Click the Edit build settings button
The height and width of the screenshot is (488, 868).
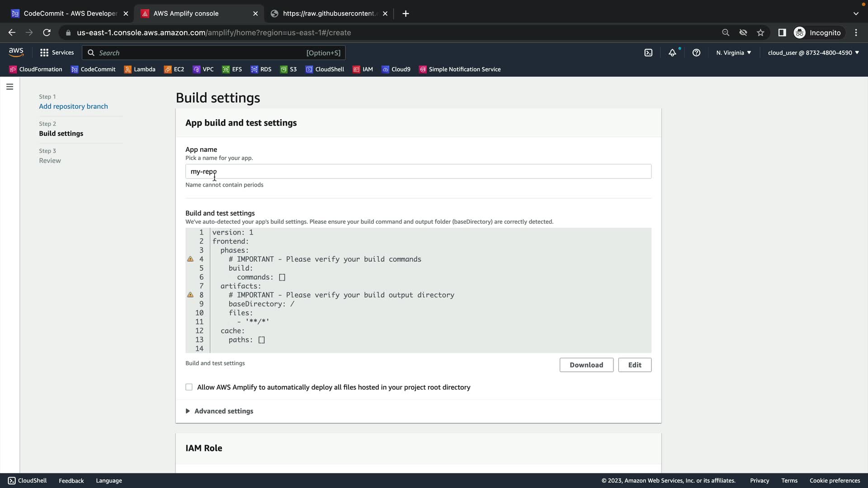[x=634, y=365]
